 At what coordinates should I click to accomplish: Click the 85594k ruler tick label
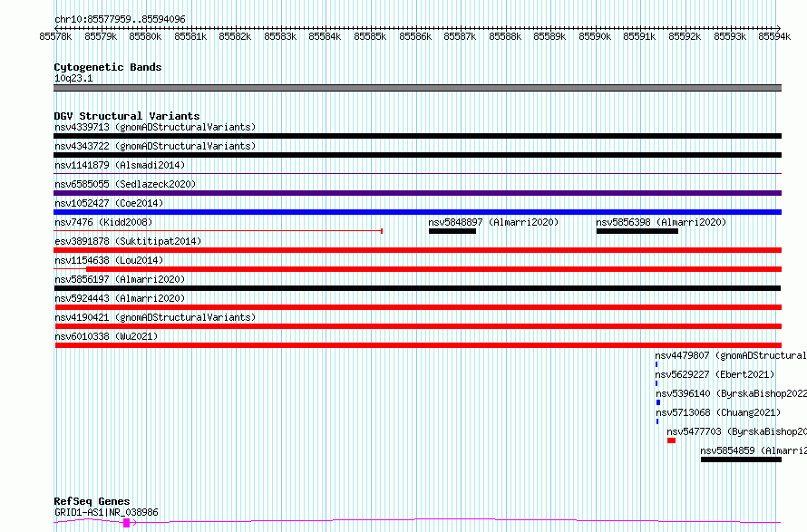pyautogui.click(x=774, y=36)
